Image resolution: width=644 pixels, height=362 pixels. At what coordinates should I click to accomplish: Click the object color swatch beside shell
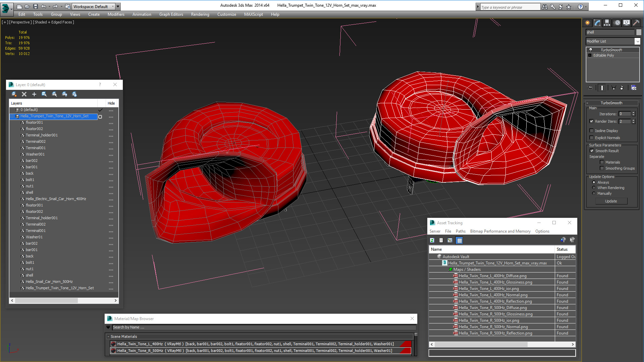click(x=639, y=32)
